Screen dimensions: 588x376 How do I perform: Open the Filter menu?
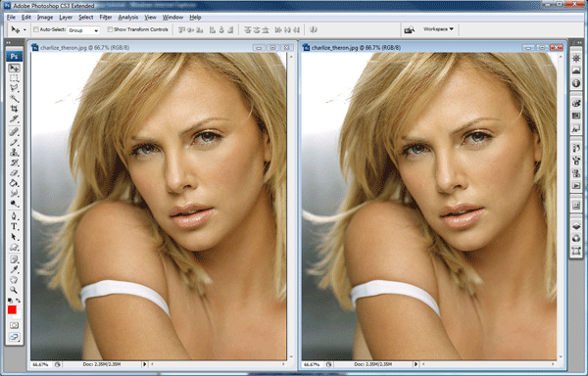point(106,18)
